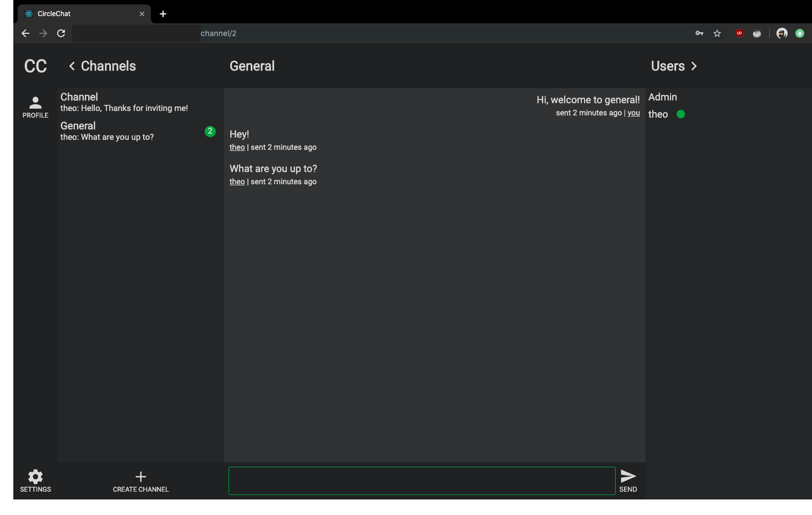This screenshot has width=812, height=515.
Task: Click the unread badge showing 2
Action: pyautogui.click(x=210, y=132)
